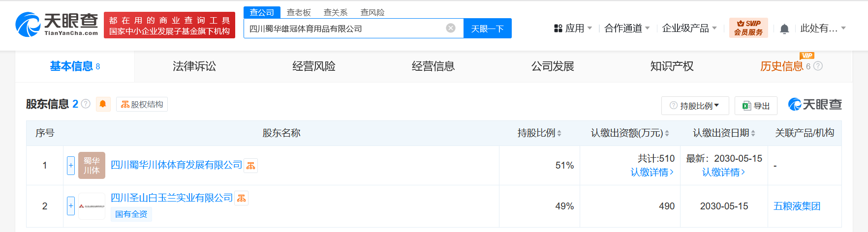This screenshot has height=232, width=868.
Task: Click the SVIP 会员服务 badge
Action: pyautogui.click(x=748, y=28)
